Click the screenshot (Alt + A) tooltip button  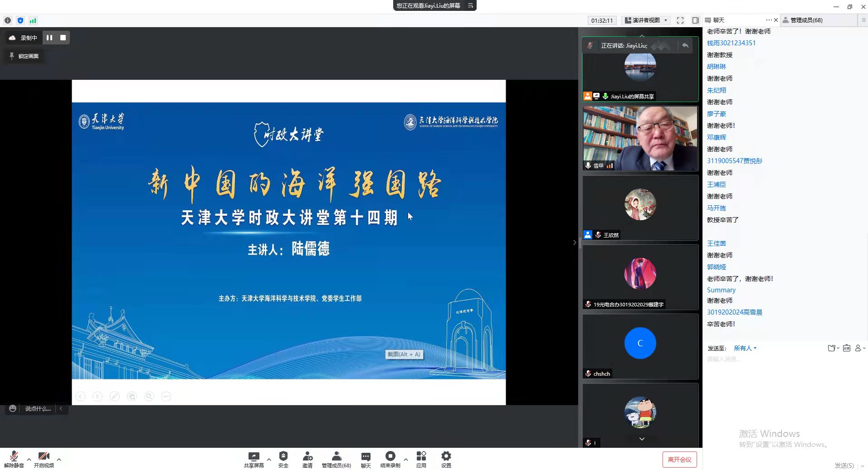pos(404,354)
